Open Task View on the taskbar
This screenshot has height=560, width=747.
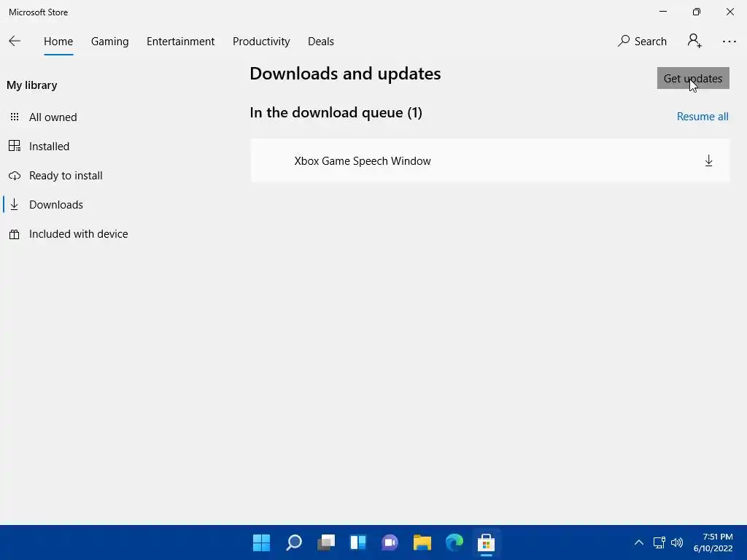point(326,542)
